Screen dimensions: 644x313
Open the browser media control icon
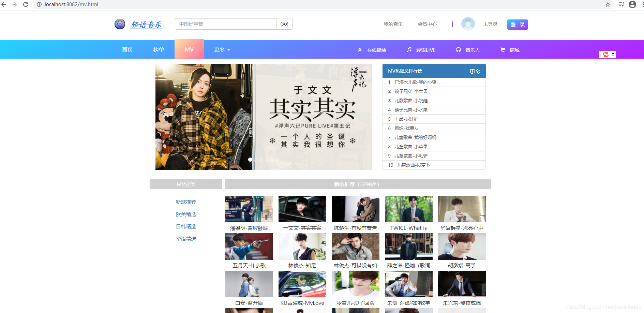[x=621, y=4]
